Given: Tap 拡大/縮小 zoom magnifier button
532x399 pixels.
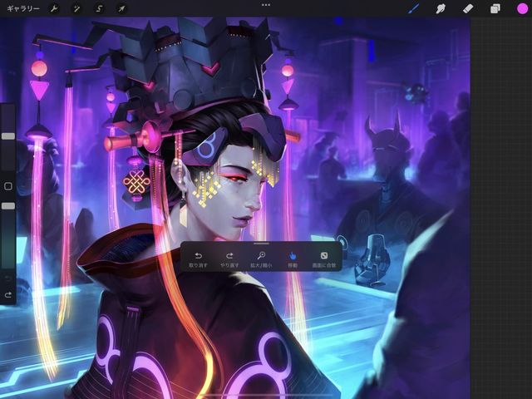Looking at the screenshot, I should (x=261, y=260).
